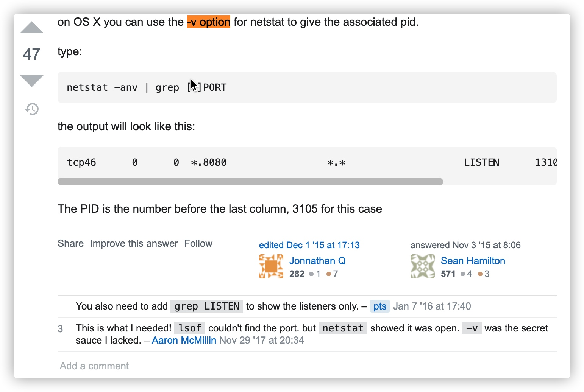The width and height of the screenshot is (584, 392).
Task: Upvote the netstat answer
Action: click(32, 28)
